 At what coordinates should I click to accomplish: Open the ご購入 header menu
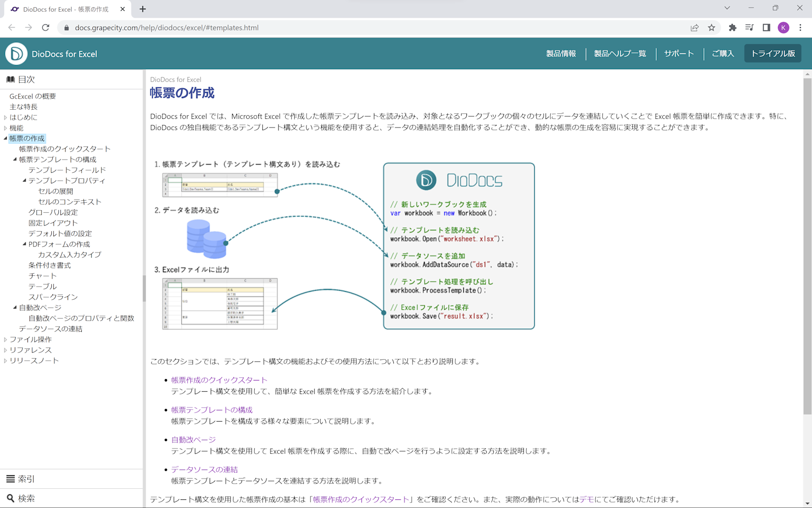[723, 53]
